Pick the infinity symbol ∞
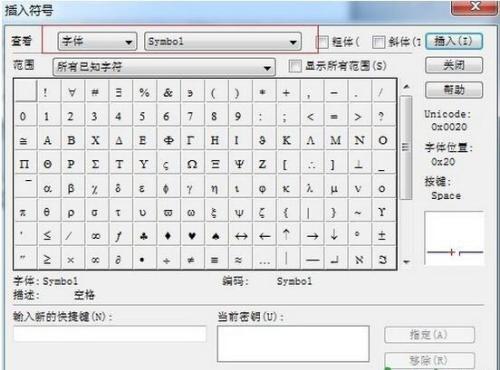500x370 pixels. pyautogui.click(x=96, y=236)
